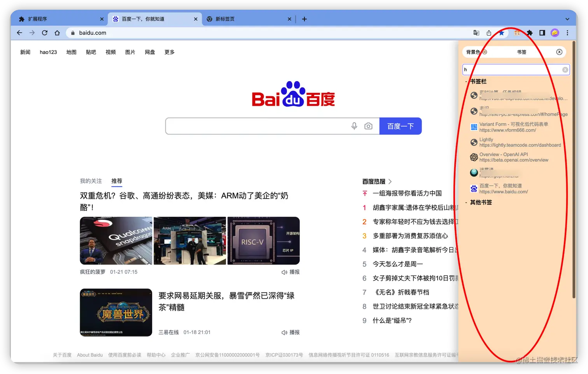This screenshot has width=588, height=374.
Task: Close the 新标签页 tab
Action: pos(289,19)
